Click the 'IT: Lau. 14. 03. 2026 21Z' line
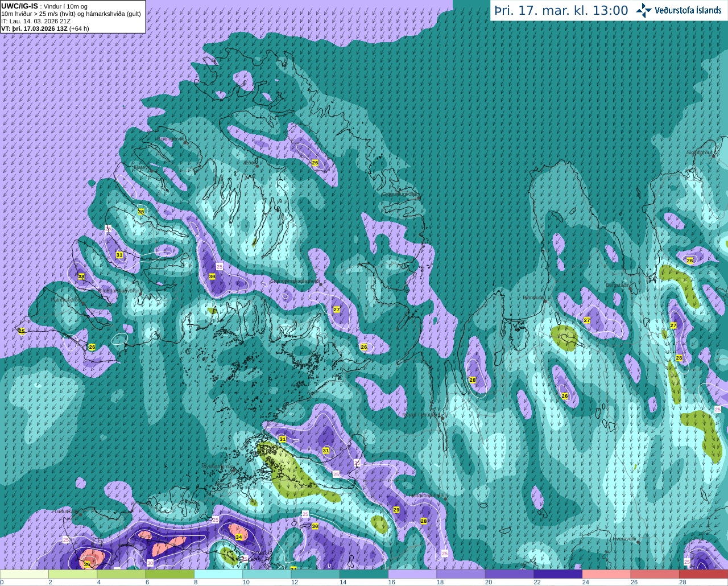 [36, 21]
